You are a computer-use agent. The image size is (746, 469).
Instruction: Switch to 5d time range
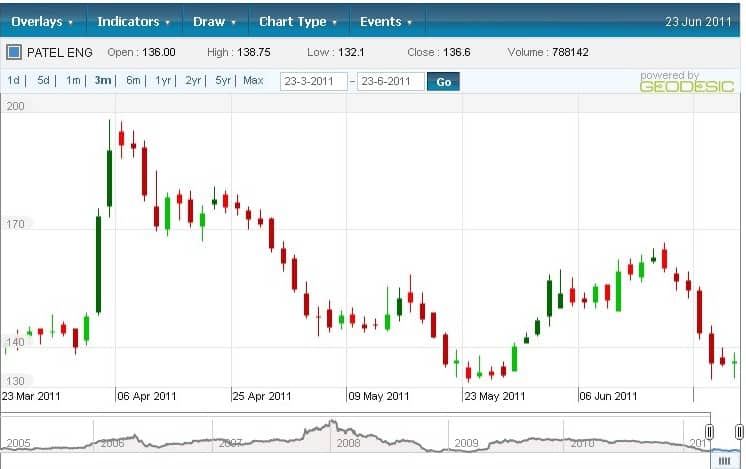tap(44, 80)
